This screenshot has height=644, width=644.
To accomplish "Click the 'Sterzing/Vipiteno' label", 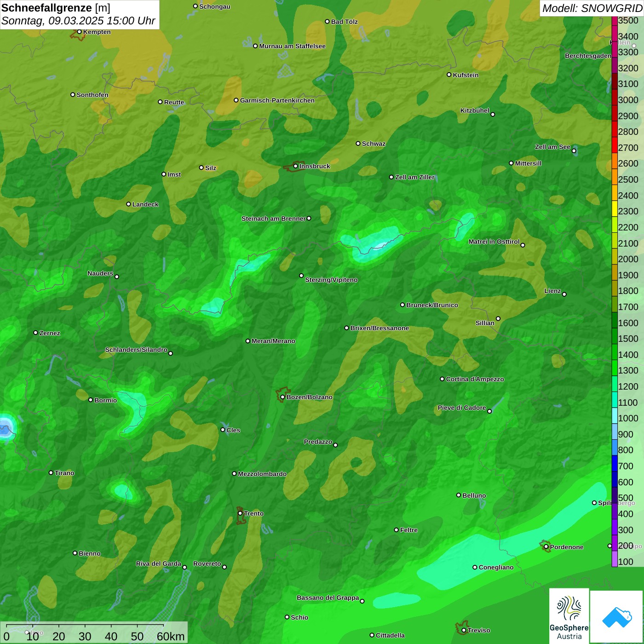I will pos(332,280).
